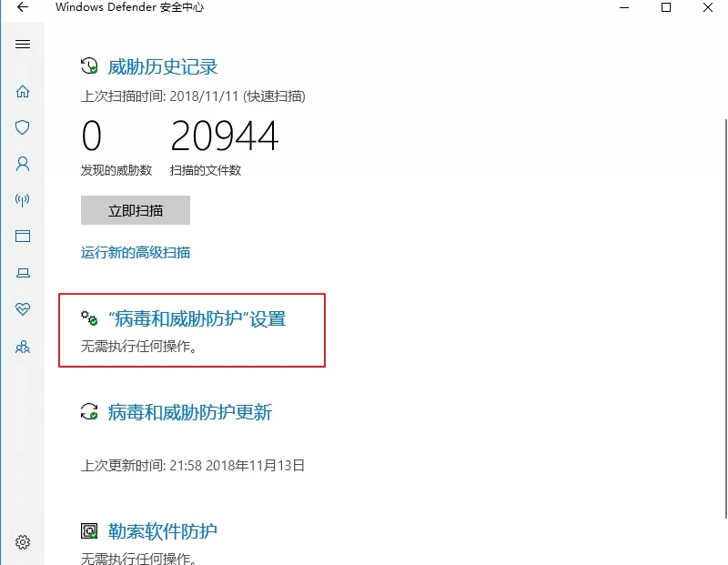Viewport: 728px width, 565px height.
Task: Click the 扫描的文件数 label
Action: click(206, 170)
